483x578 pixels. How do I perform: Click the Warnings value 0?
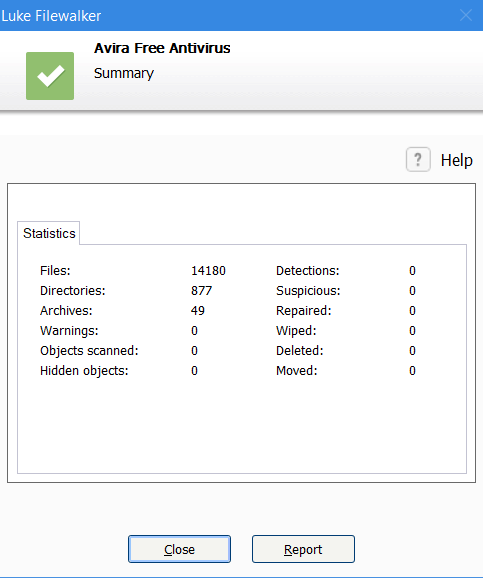click(x=194, y=331)
